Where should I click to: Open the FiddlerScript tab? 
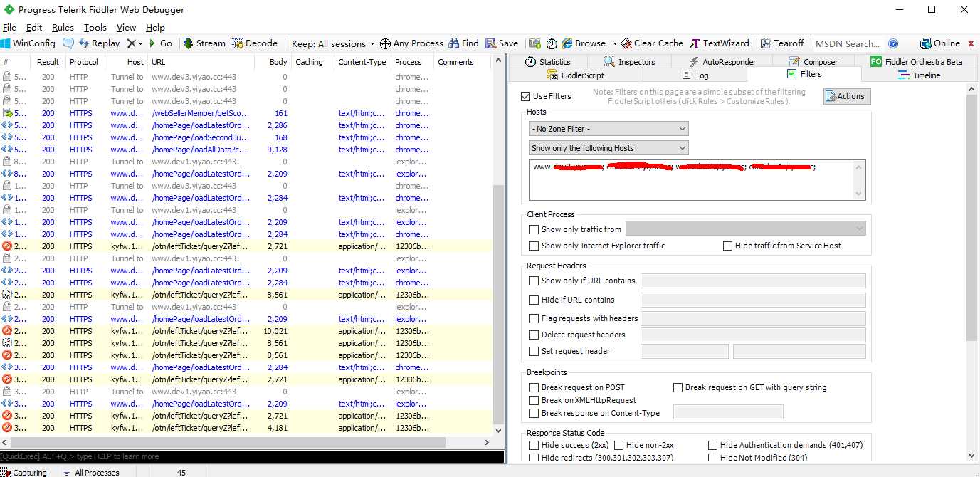tap(575, 75)
